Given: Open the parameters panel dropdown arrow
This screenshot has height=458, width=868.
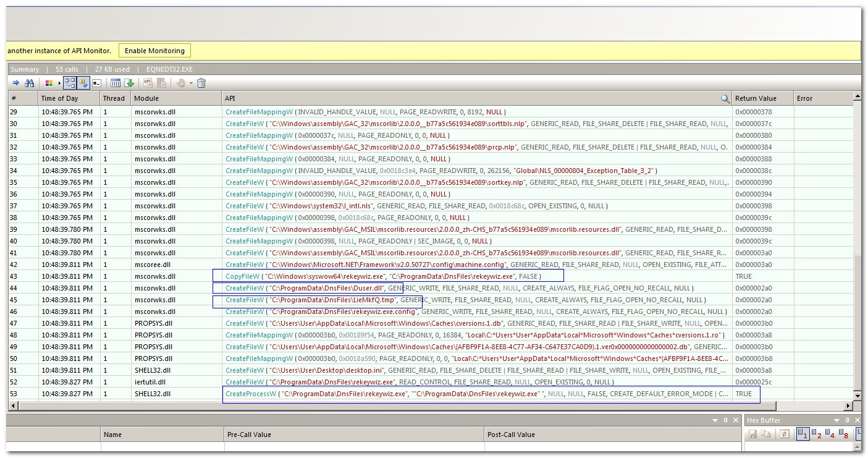Looking at the screenshot, I should [x=715, y=420].
